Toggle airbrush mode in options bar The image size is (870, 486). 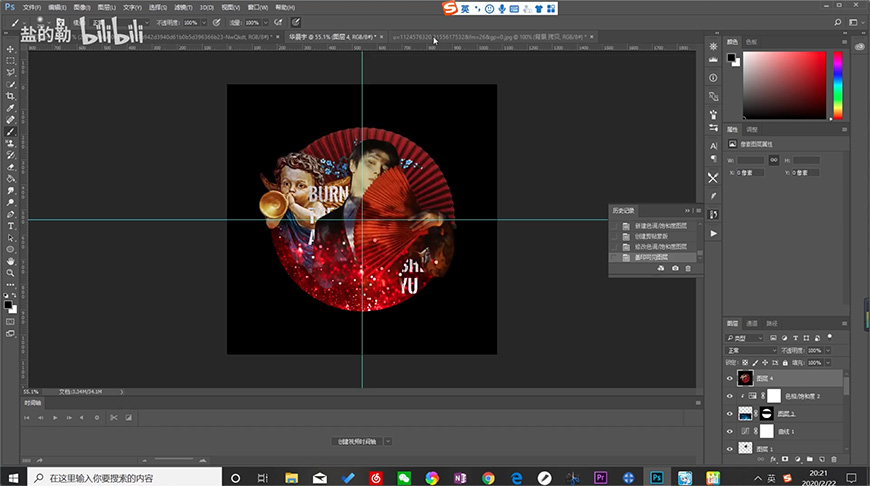278,22
